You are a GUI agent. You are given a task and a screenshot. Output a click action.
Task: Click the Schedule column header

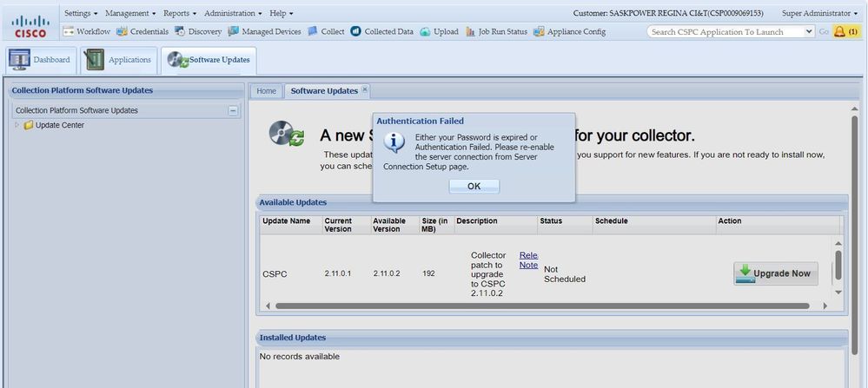(x=654, y=225)
